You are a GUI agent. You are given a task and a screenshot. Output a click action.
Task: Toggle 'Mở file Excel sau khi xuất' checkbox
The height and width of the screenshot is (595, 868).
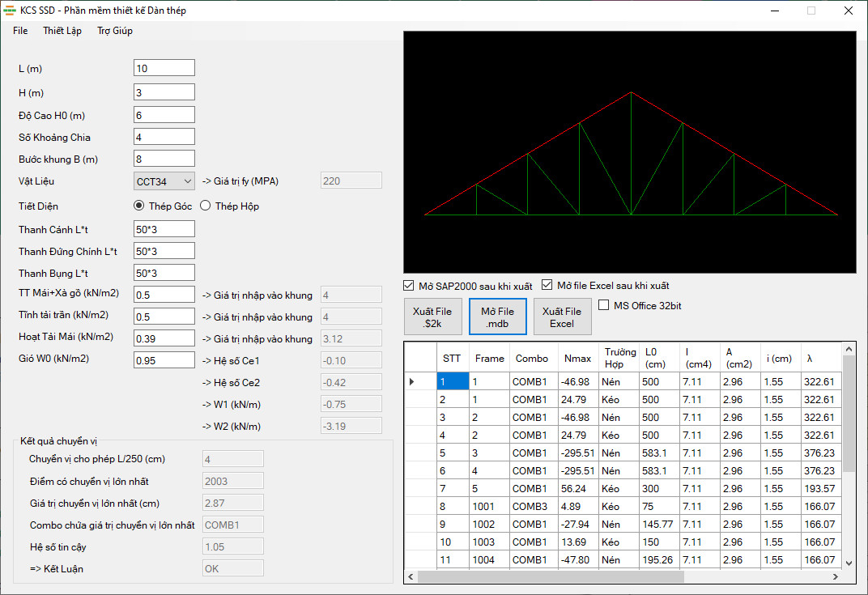click(x=547, y=286)
